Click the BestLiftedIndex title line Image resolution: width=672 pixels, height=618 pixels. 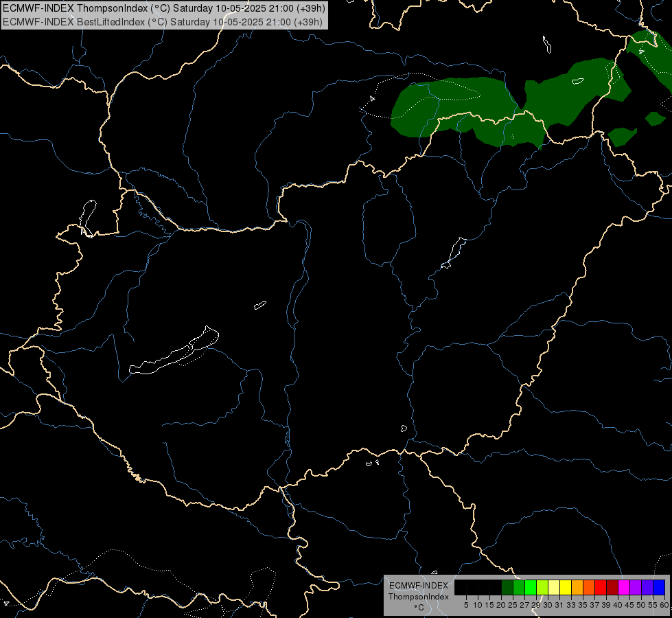click(163, 22)
